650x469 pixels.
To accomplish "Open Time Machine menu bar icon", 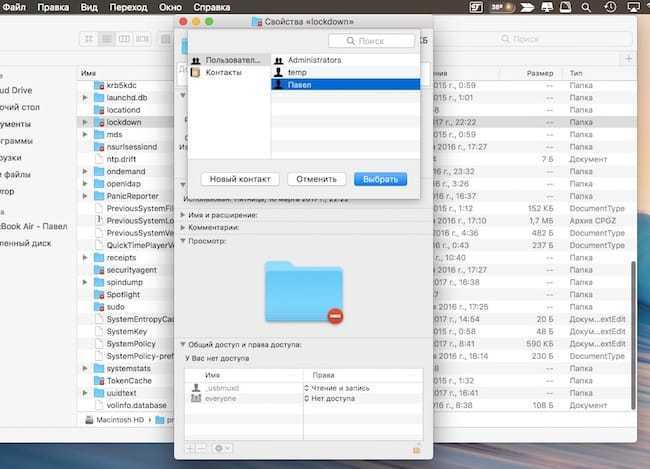I will [610, 7].
